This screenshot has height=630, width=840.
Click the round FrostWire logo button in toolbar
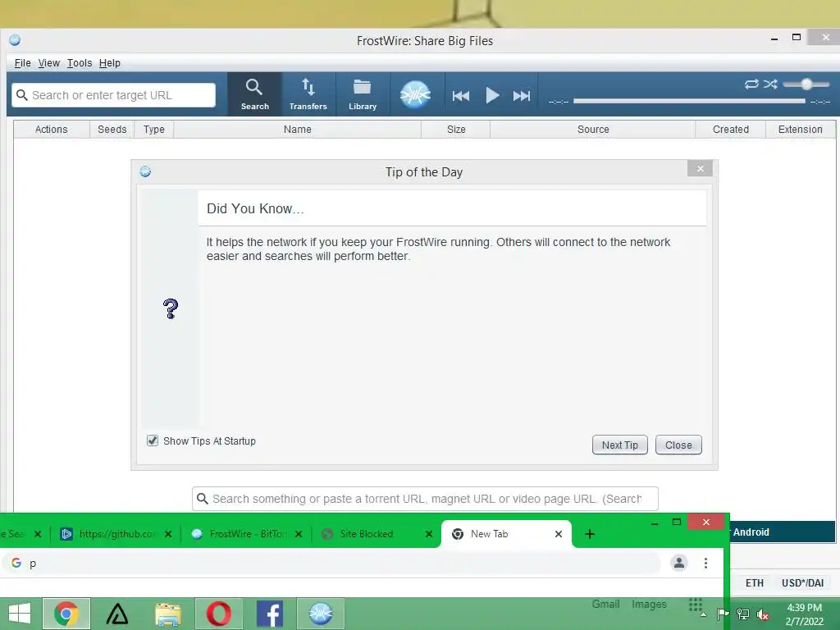pos(415,94)
